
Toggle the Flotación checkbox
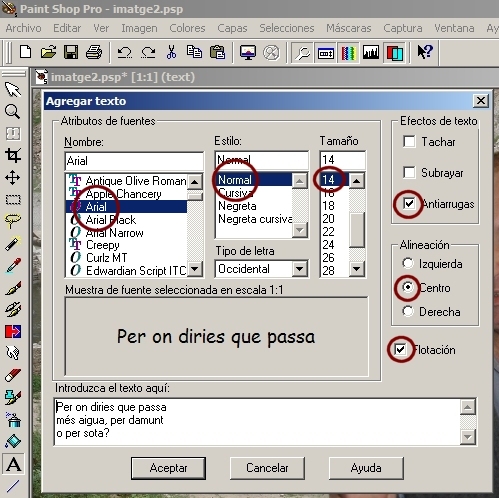(x=400, y=349)
